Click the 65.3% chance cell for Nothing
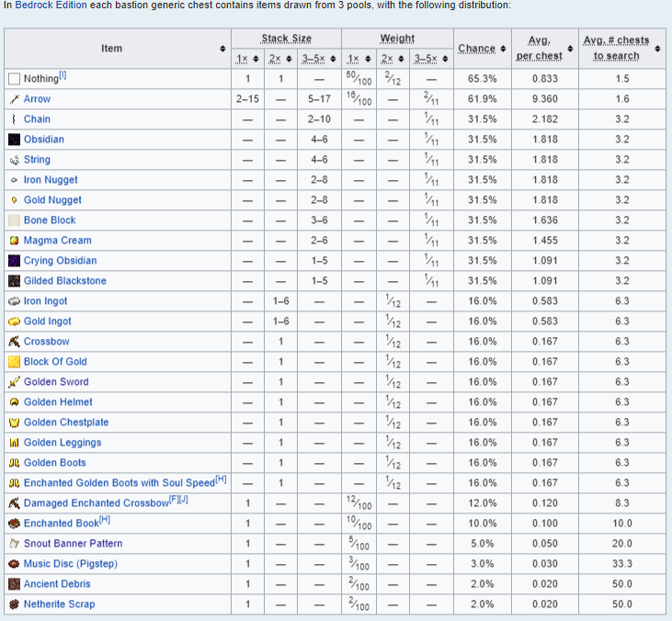This screenshot has width=672, height=621. coord(482,79)
